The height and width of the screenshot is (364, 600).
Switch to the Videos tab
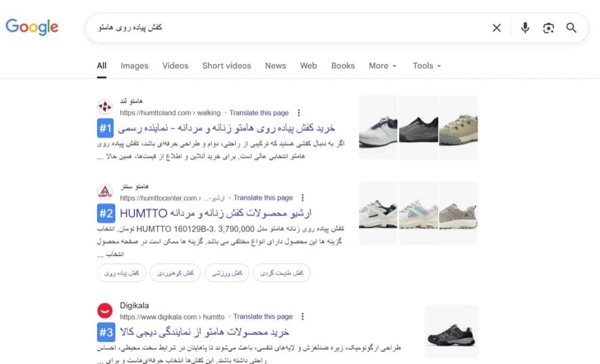tap(175, 66)
